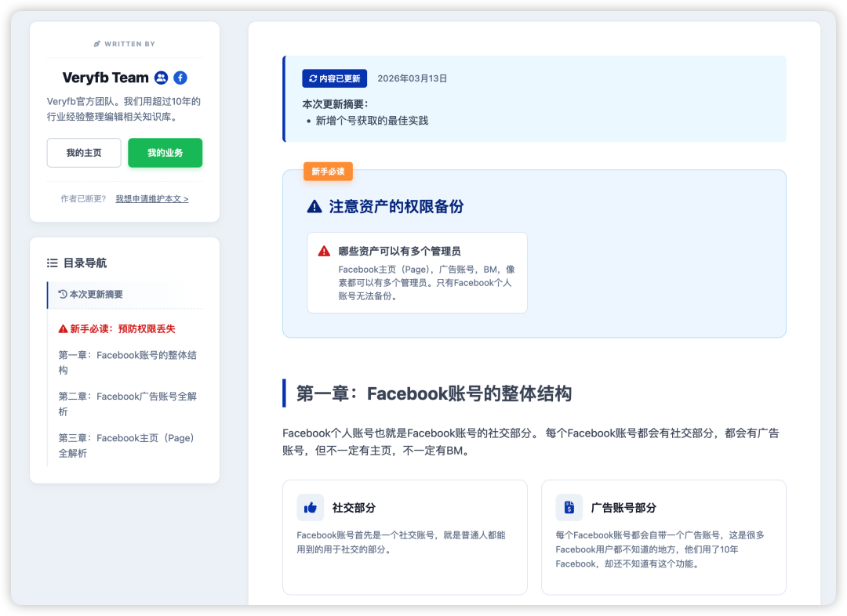Click the red warning icon beside 新手必读：预防权限丢失

point(61,328)
